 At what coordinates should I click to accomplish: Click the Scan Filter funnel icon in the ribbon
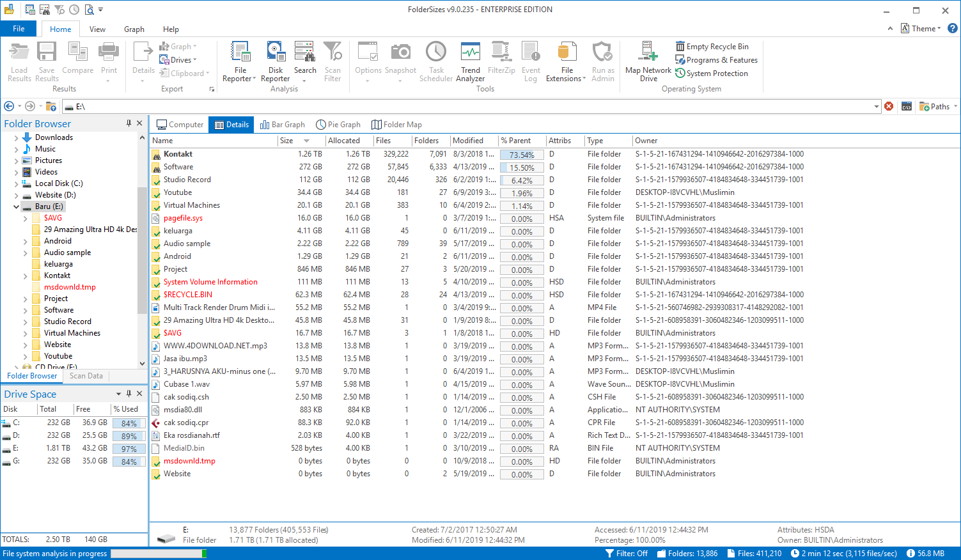(332, 52)
